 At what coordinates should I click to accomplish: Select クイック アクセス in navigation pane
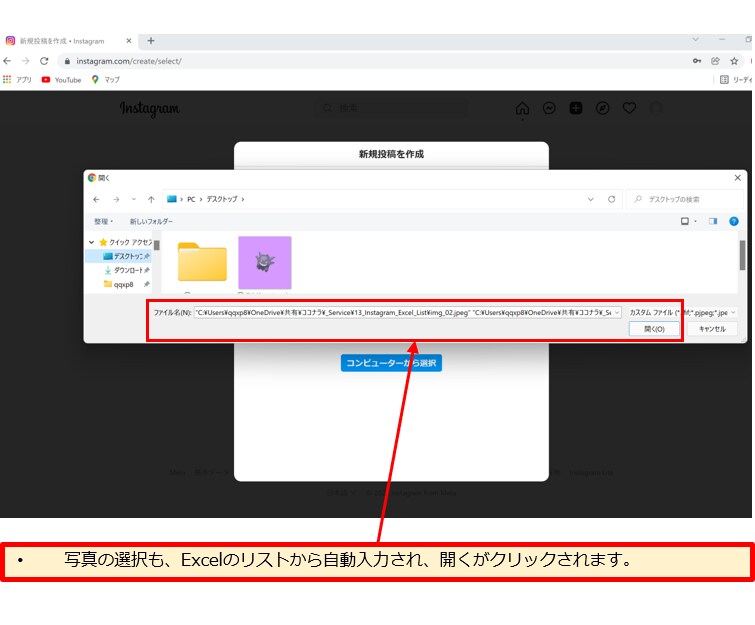[x=126, y=242]
